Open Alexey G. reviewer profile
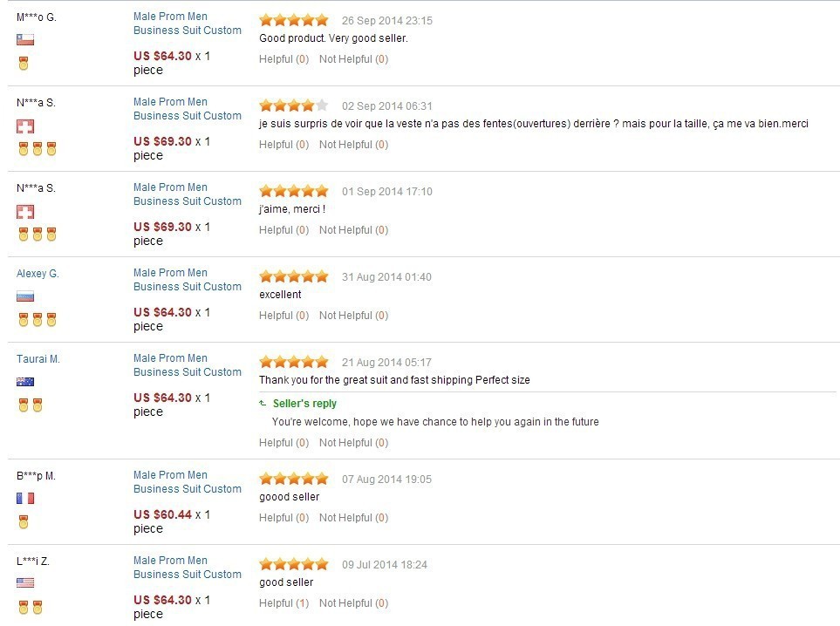840x626 pixels. (38, 274)
